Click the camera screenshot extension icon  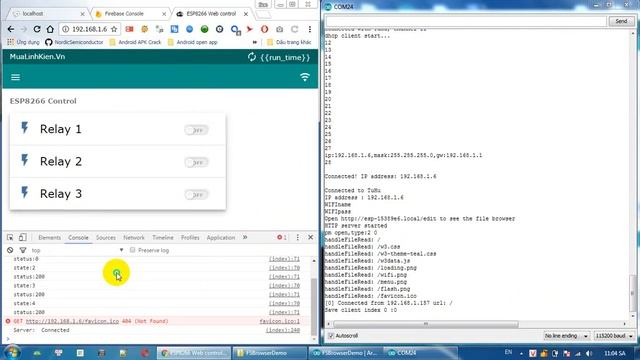280,29
